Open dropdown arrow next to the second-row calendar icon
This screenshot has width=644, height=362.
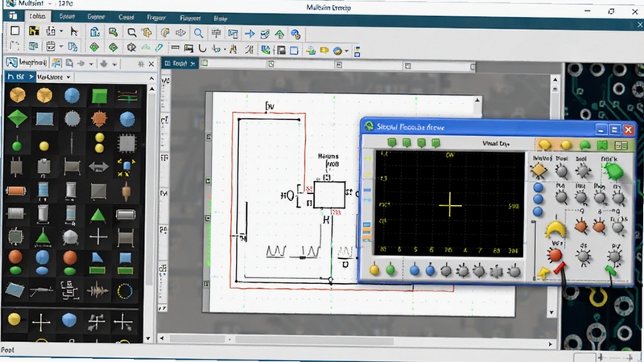coord(61,47)
